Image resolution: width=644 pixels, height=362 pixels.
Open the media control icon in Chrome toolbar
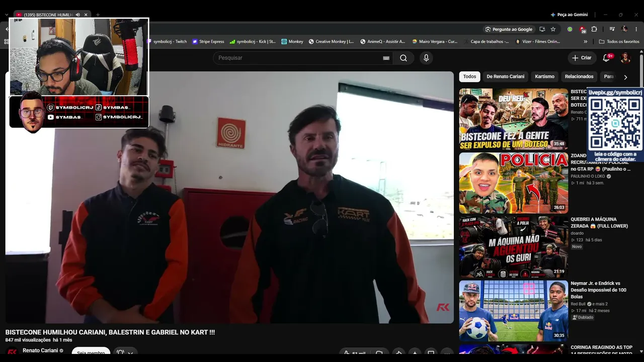pos(612,29)
